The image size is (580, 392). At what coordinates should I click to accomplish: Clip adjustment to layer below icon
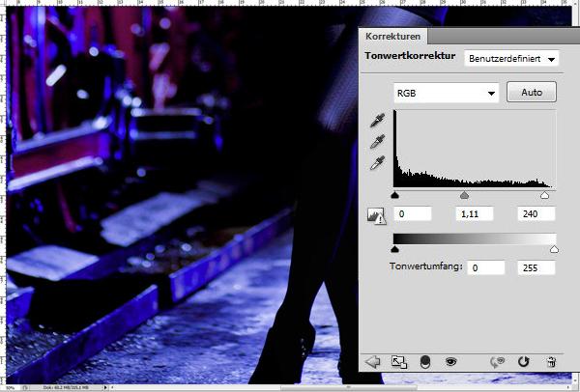[x=425, y=362]
